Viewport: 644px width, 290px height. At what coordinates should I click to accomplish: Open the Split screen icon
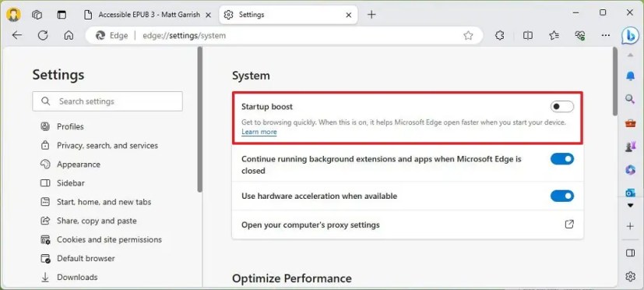528,36
